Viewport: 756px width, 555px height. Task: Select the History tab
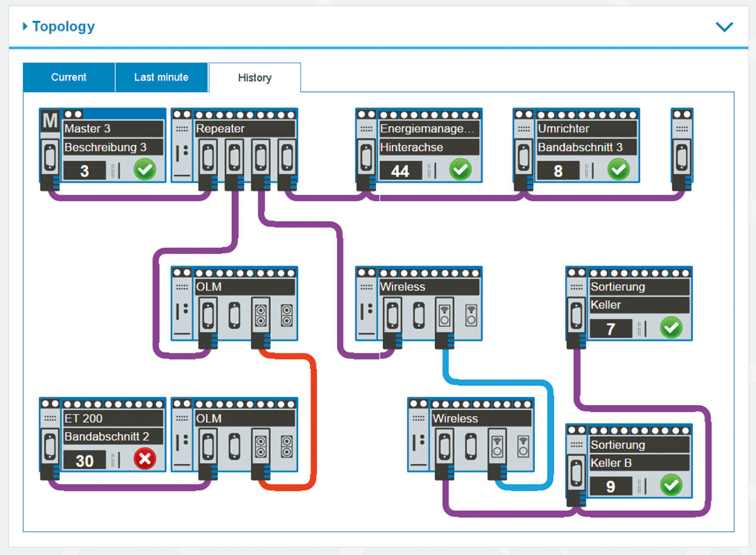coord(255,78)
